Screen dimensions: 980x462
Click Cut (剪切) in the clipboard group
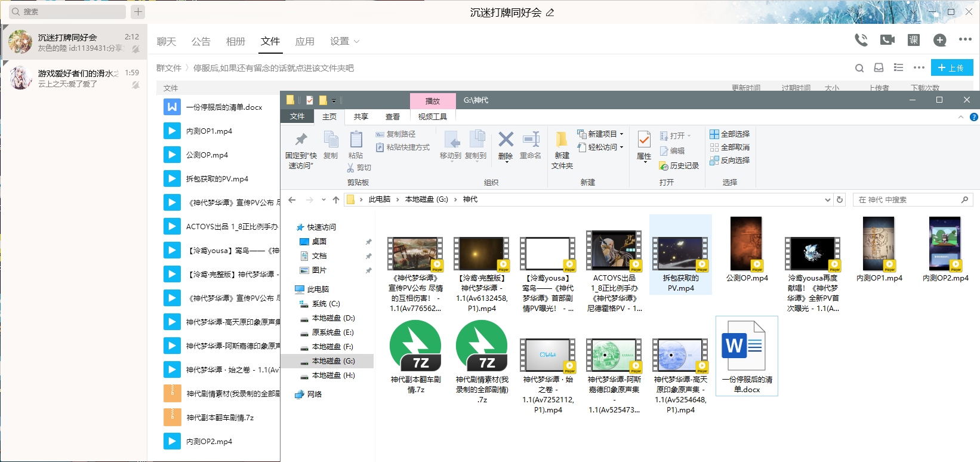pos(359,168)
